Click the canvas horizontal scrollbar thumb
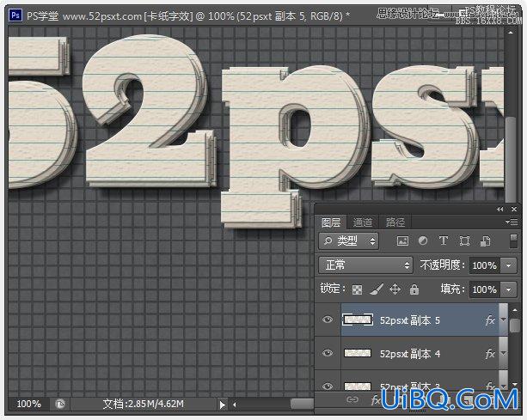Image resolution: width=527 pixels, height=420 pixels. [x=302, y=404]
